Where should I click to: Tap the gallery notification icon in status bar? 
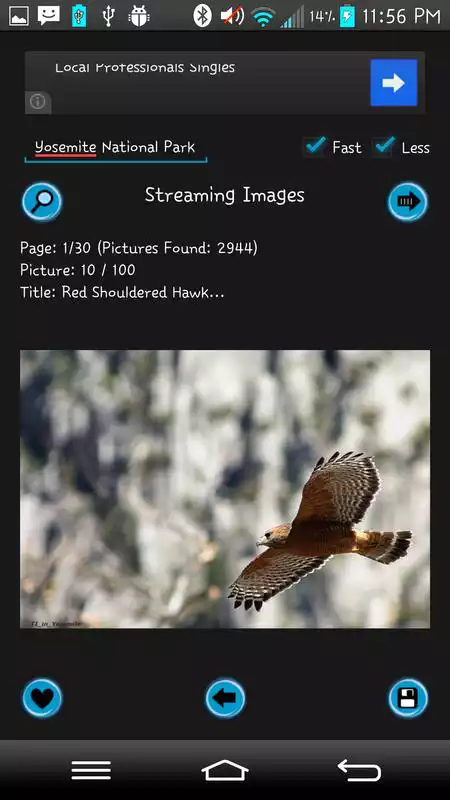(x=19, y=16)
